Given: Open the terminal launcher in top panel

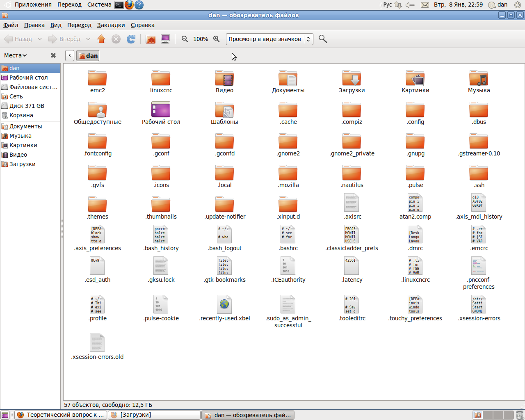Looking at the screenshot, I should (x=119, y=5).
